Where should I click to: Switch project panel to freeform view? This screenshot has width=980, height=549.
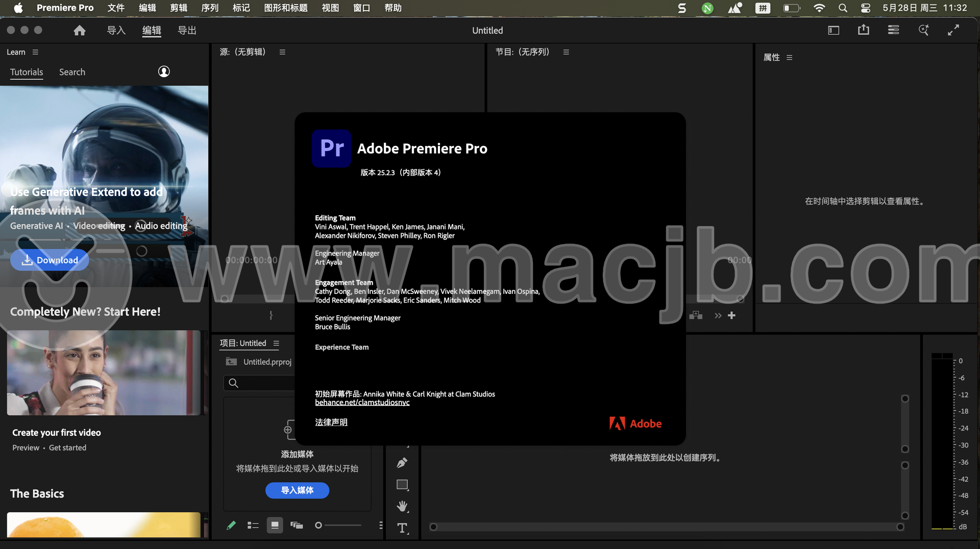point(297,525)
